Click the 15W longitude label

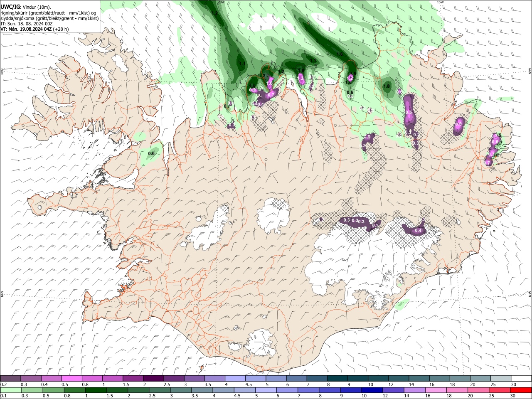pyautogui.click(x=440, y=2)
